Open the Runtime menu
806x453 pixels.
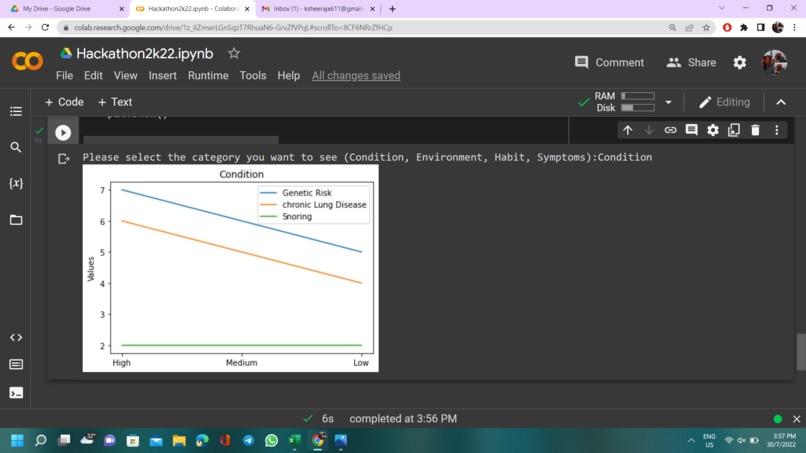point(208,76)
